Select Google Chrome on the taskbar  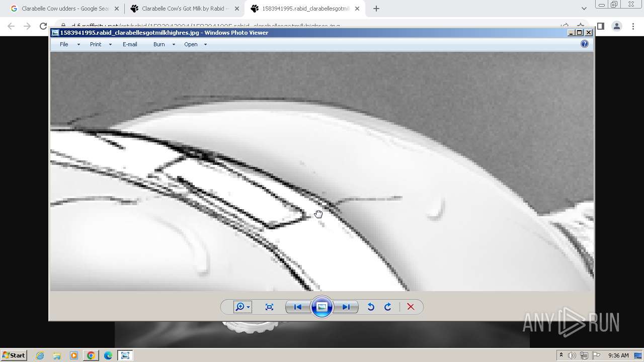click(x=91, y=355)
